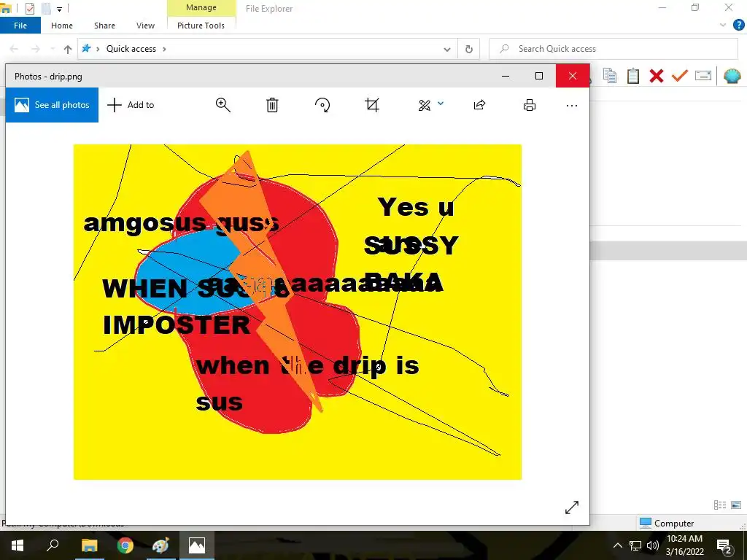The width and height of the screenshot is (747, 560).
Task: Open the Crop tool in Photos
Action: tap(372, 105)
